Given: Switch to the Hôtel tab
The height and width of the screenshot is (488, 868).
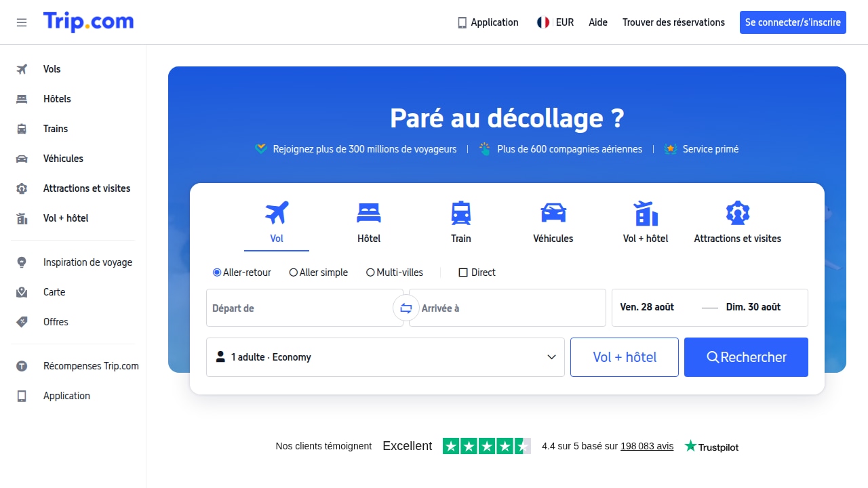Looking at the screenshot, I should (x=369, y=224).
